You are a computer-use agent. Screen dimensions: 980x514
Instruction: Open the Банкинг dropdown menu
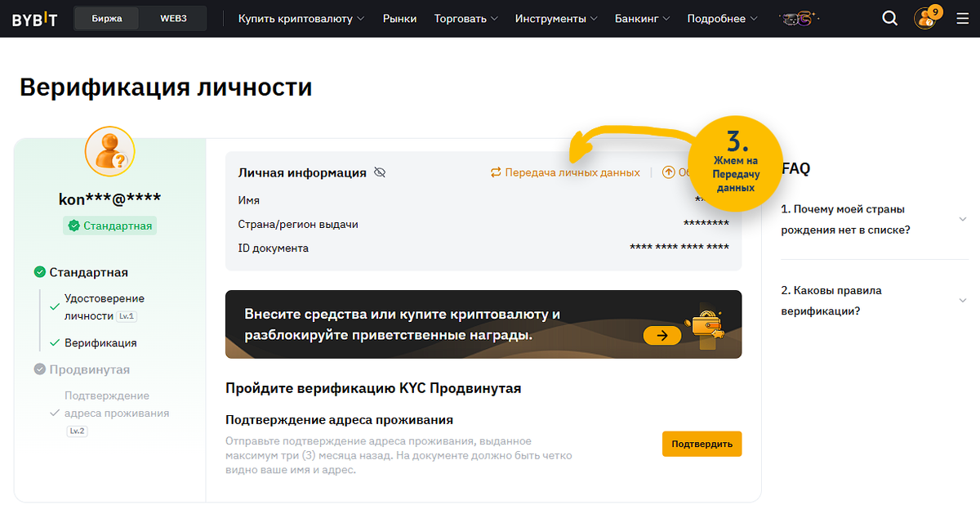point(637,18)
